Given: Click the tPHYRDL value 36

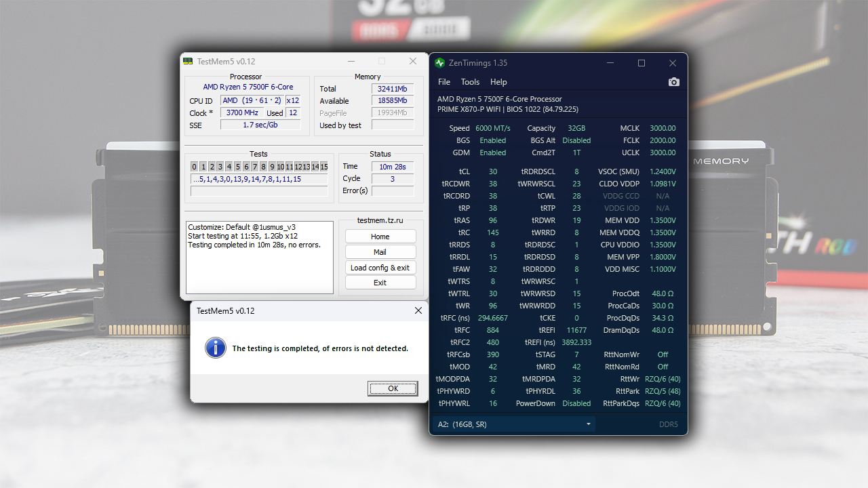Looking at the screenshot, I should (576, 391).
